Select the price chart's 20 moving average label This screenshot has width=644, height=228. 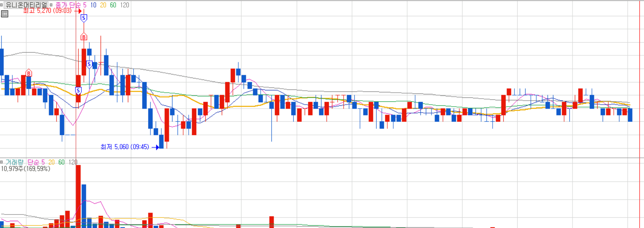pos(103,5)
